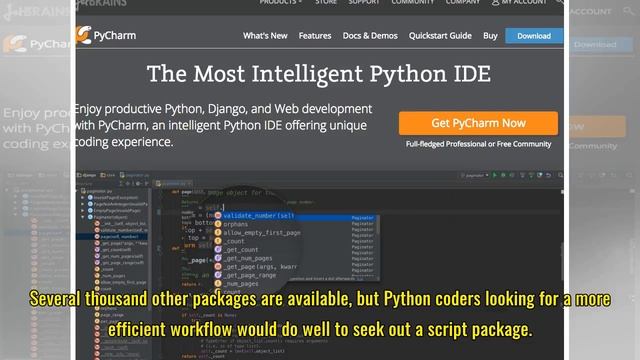Open the What's New page
The width and height of the screenshot is (640, 360).
[265, 36]
